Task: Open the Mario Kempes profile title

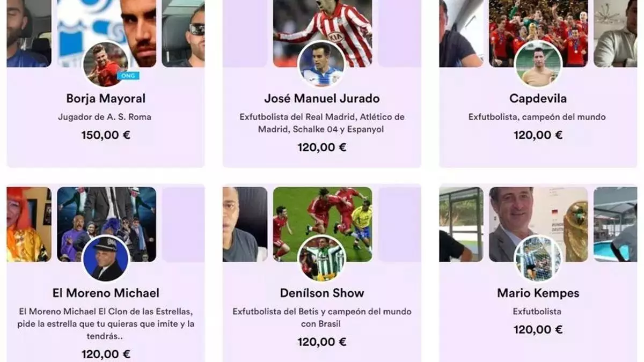Action: (x=538, y=293)
